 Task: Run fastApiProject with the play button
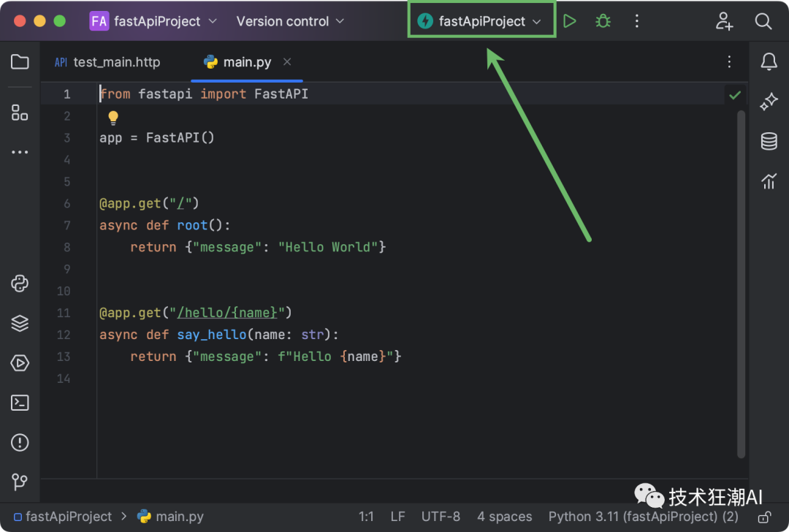(570, 21)
